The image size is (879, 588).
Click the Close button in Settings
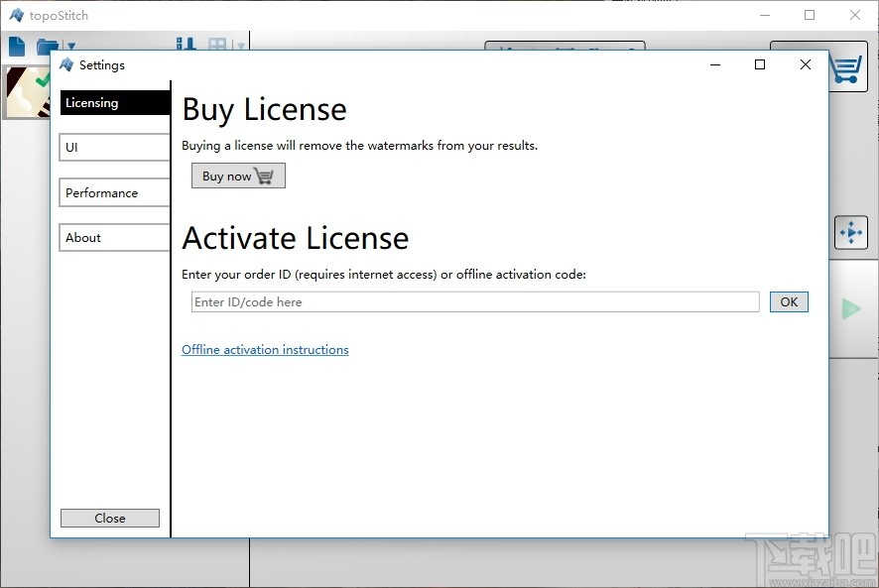point(110,518)
